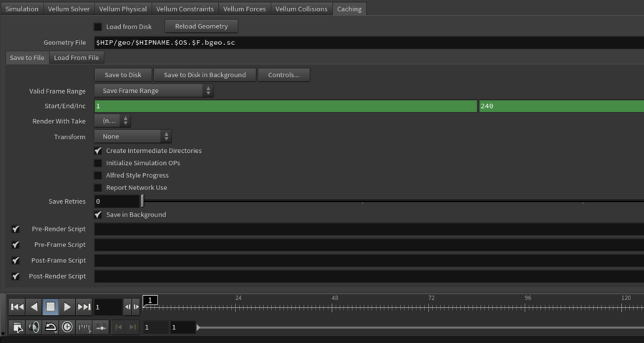Click the global animation start field
Image resolution: width=644 pixels, height=343 pixels.
click(155, 327)
